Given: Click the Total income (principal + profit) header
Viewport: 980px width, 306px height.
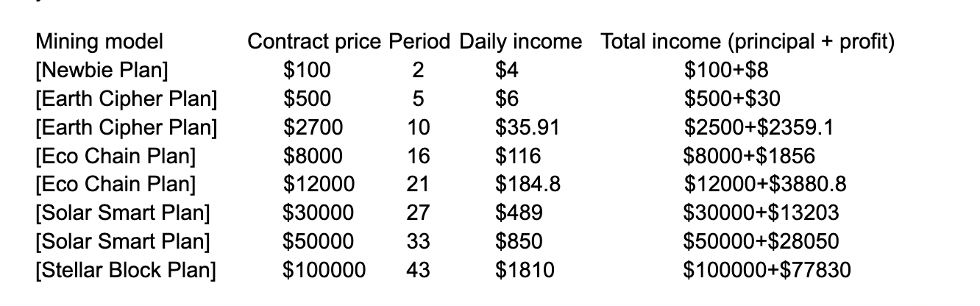Looking at the screenshot, I should [x=748, y=42].
